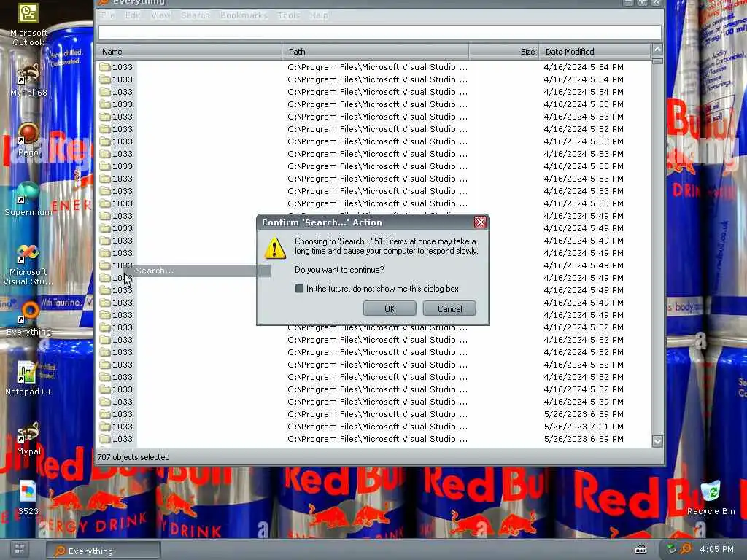The image size is (747, 560).
Task: Cancel the Search action dialog
Action: 449,308
